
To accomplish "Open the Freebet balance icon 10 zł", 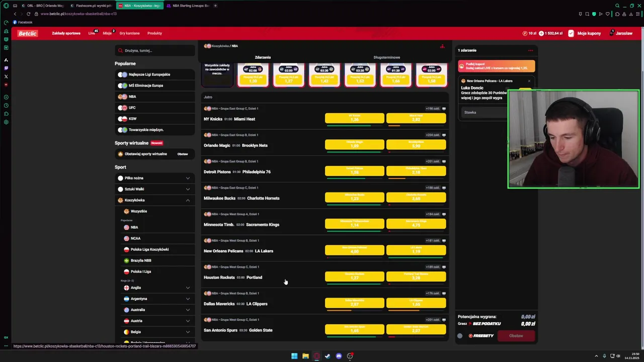I will tap(525, 33).
